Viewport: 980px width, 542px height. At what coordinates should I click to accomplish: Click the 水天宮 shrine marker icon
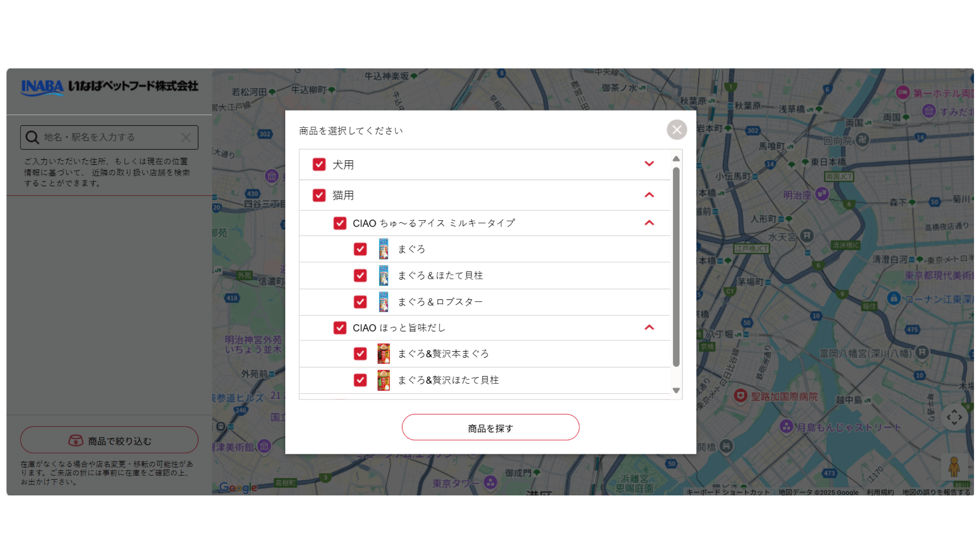click(x=807, y=236)
